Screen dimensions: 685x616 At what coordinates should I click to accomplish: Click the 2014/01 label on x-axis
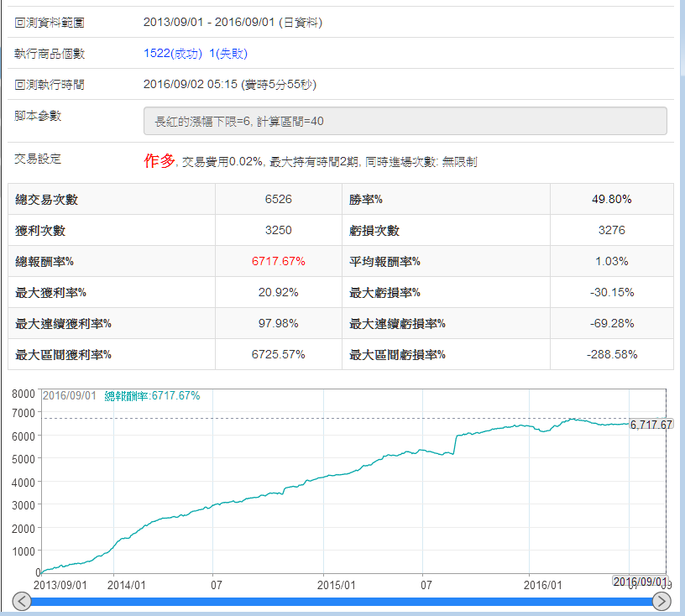(x=126, y=584)
